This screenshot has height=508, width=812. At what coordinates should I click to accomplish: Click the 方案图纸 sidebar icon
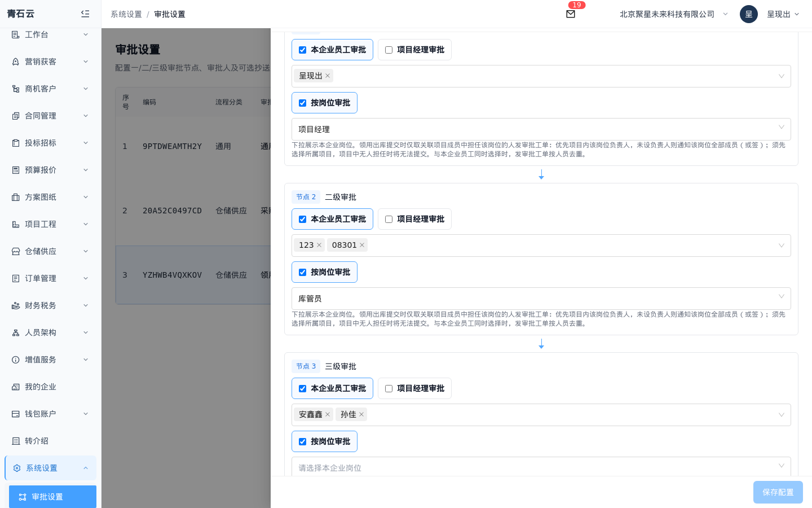click(16, 197)
